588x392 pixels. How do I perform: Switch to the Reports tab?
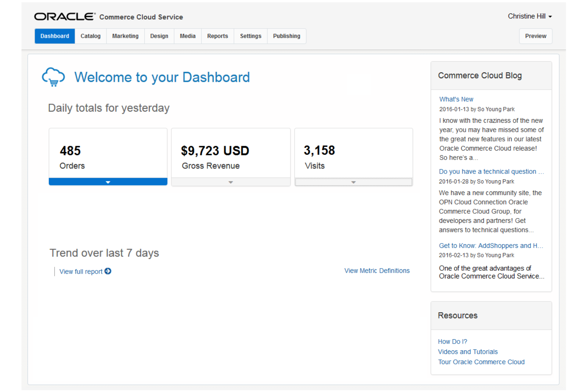[218, 36]
